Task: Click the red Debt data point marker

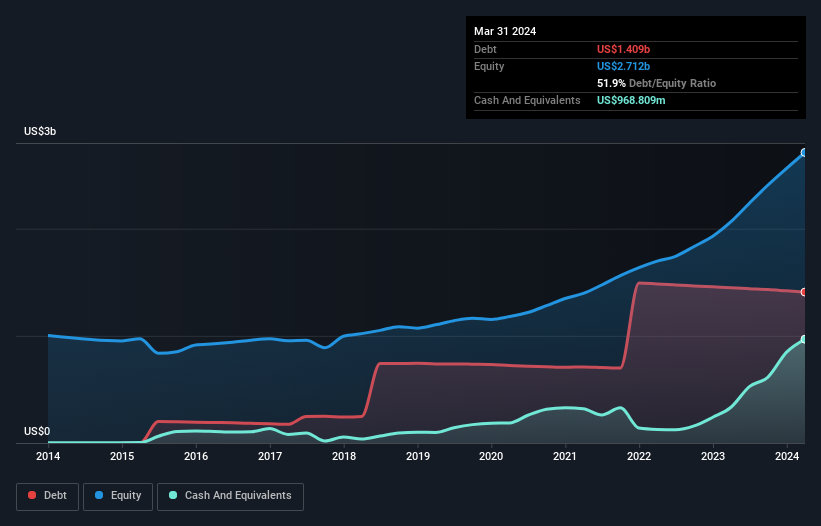Action: click(804, 292)
